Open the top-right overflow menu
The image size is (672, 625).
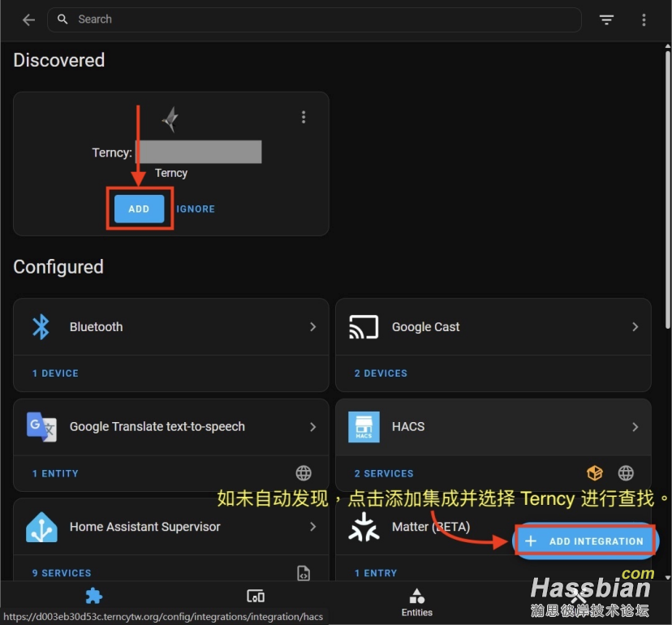[x=644, y=19]
